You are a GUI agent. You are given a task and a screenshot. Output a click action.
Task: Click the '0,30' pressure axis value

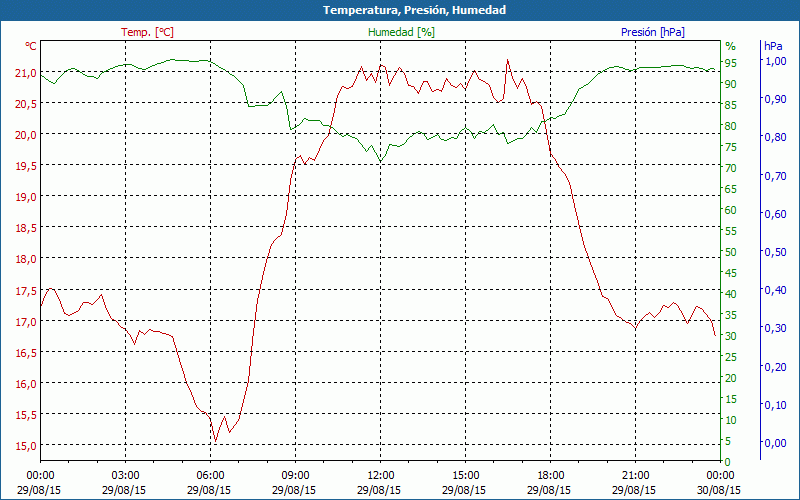coord(775,329)
